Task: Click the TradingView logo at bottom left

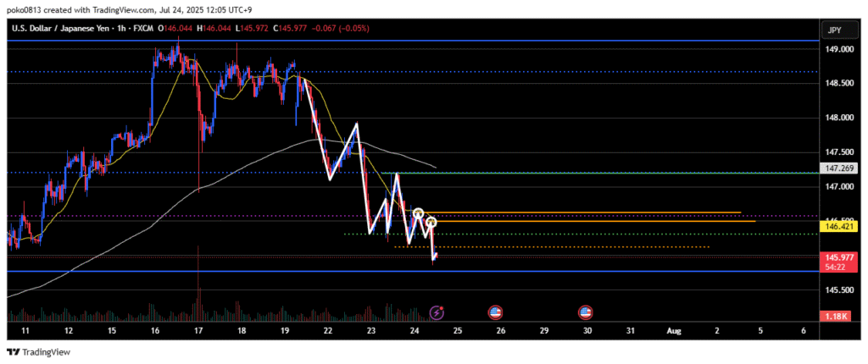Action: [39, 351]
